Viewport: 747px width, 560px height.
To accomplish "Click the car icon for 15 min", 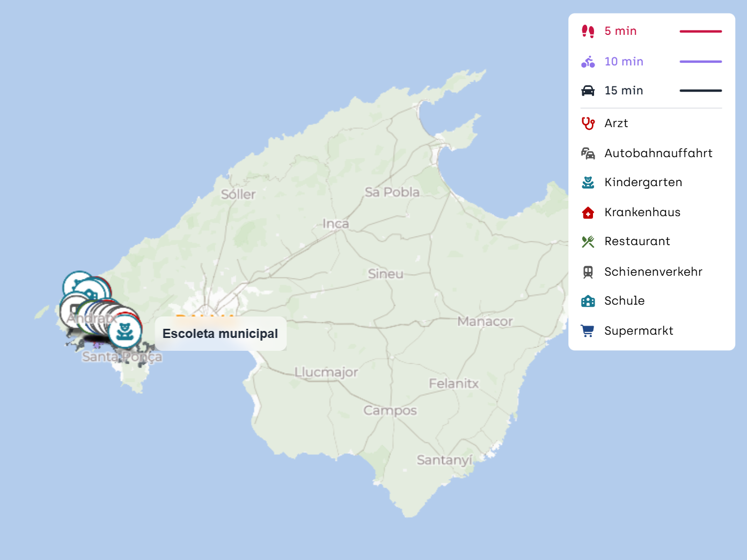I will pyautogui.click(x=588, y=91).
